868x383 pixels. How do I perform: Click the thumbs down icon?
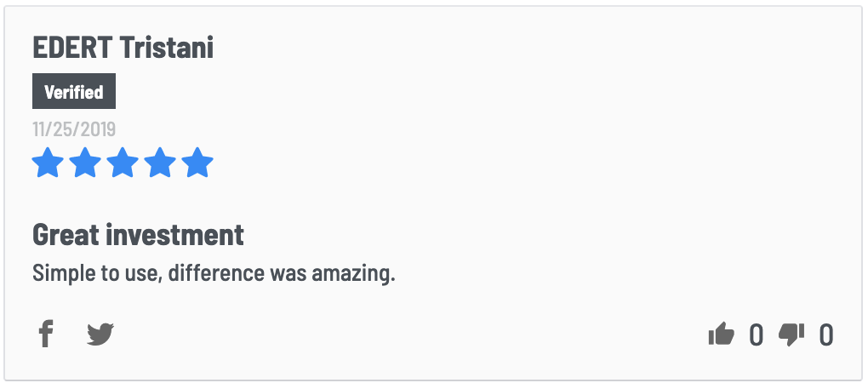pyautogui.click(x=791, y=334)
